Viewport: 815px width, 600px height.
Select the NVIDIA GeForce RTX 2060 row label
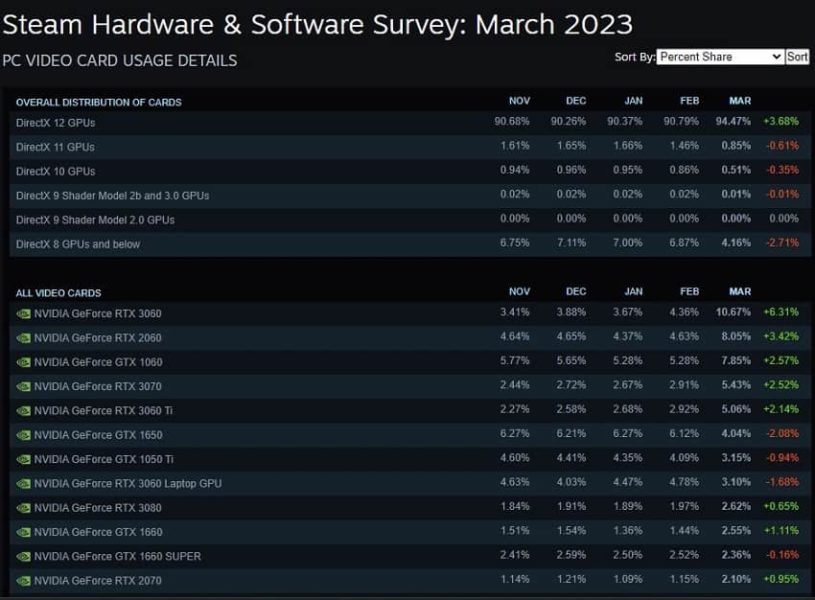pos(98,338)
